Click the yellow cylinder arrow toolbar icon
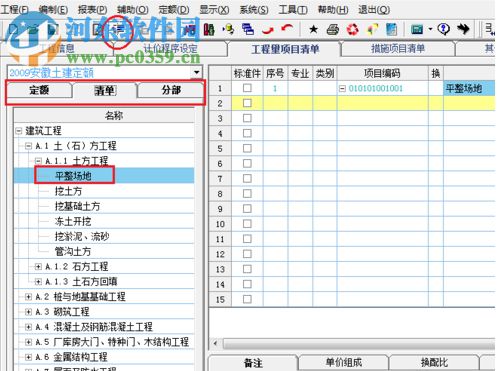The image size is (500, 371). point(228,30)
